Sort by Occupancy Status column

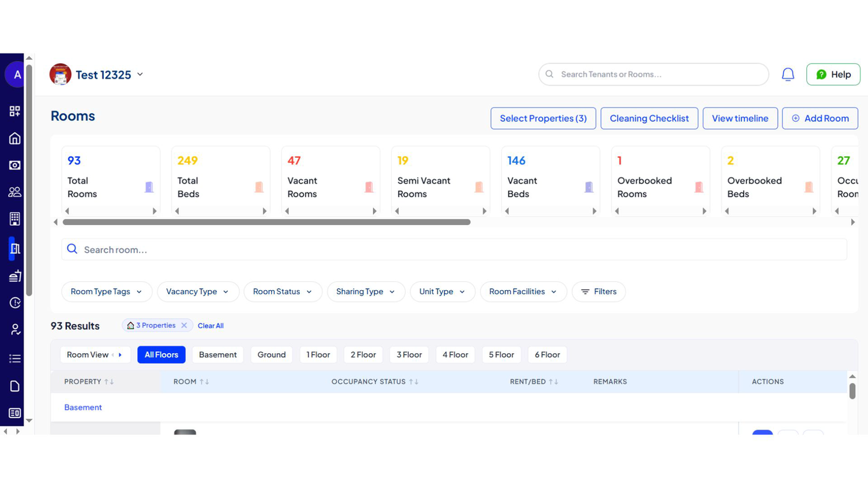[374, 382]
